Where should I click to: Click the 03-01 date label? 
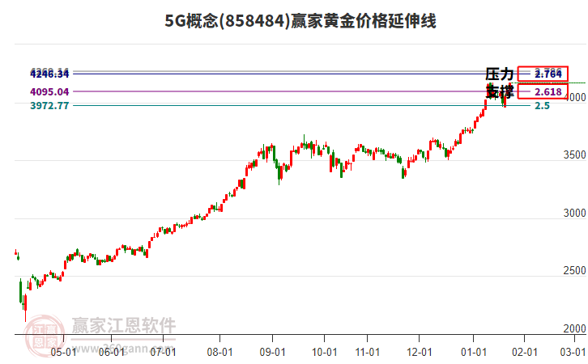tap(573, 353)
